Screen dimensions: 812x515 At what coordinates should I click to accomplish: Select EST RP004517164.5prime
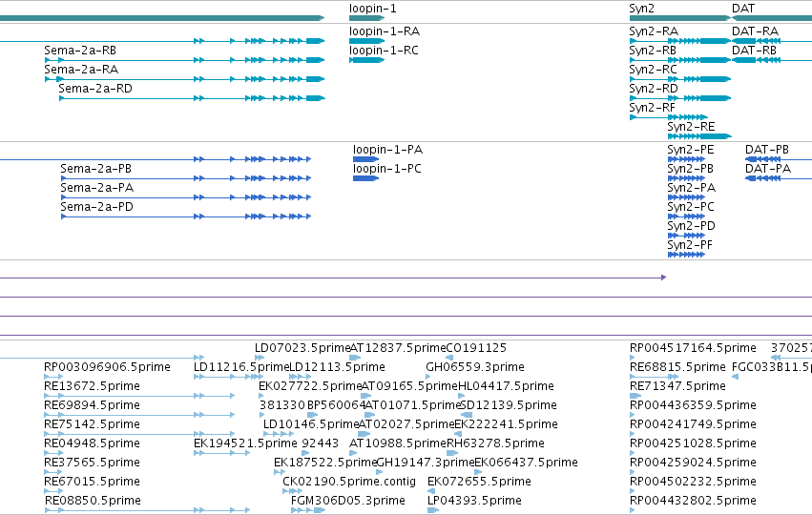[x=693, y=348]
